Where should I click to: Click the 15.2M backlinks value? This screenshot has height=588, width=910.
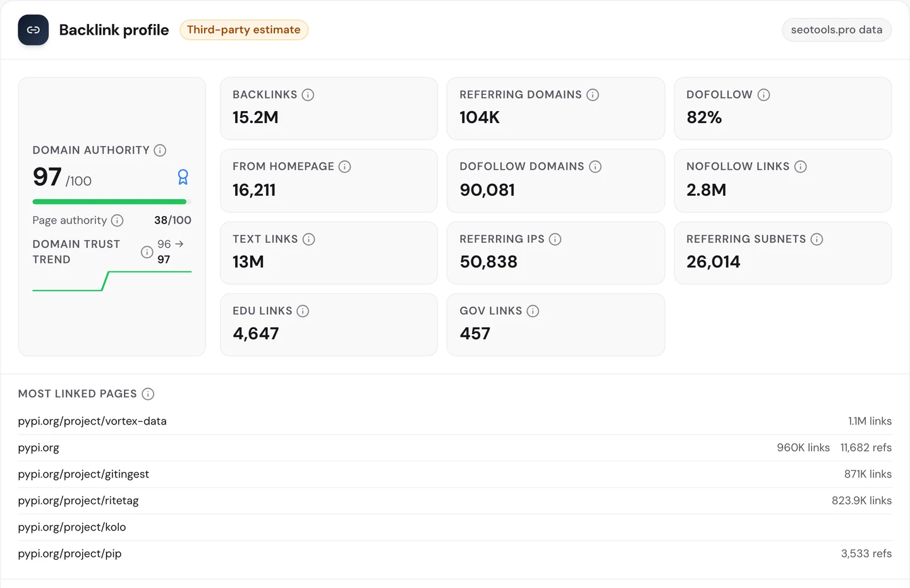click(255, 117)
